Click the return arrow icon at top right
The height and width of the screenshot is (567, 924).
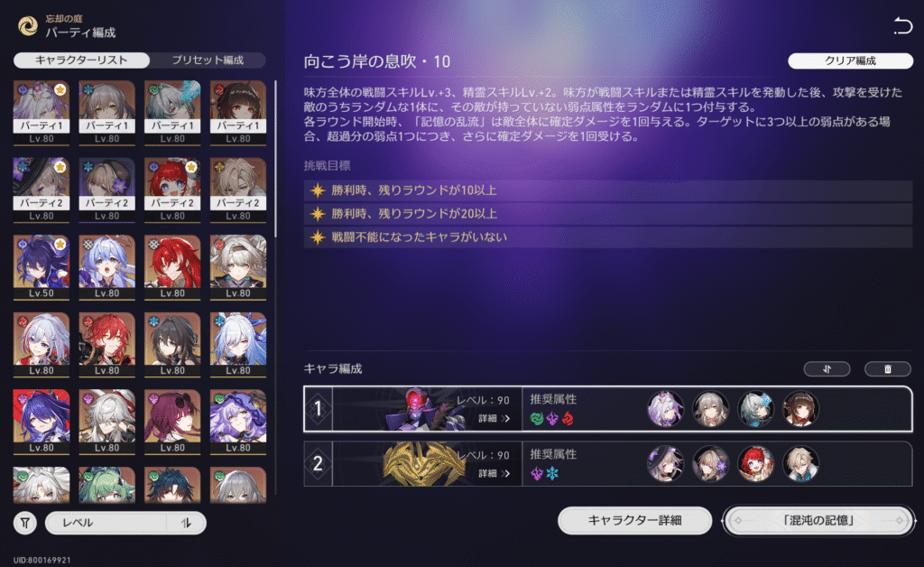pos(902,26)
